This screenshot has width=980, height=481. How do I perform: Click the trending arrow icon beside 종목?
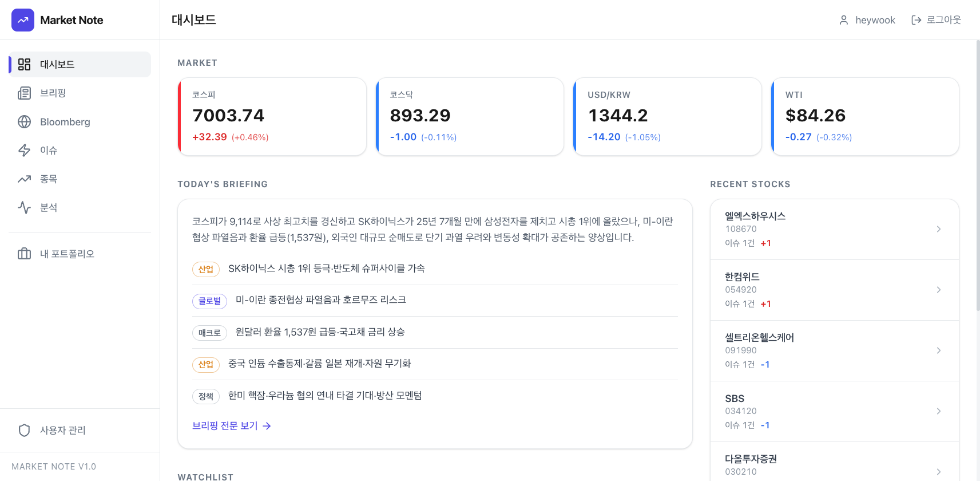[x=24, y=179]
